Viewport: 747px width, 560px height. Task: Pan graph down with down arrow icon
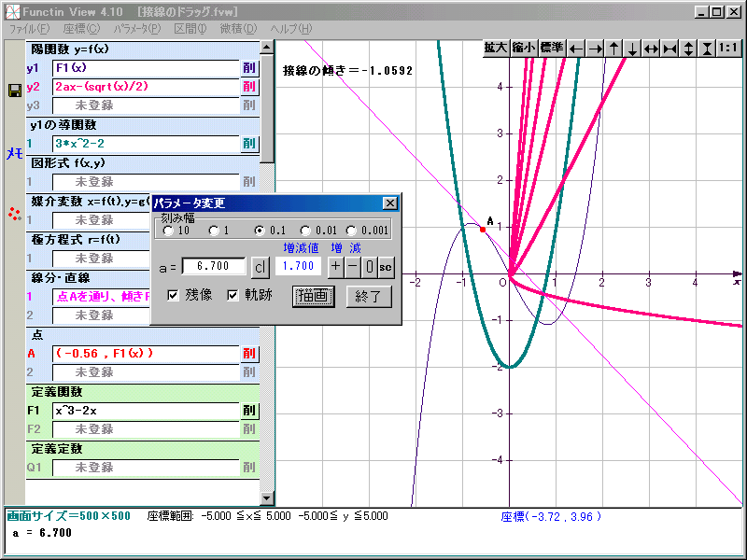632,49
